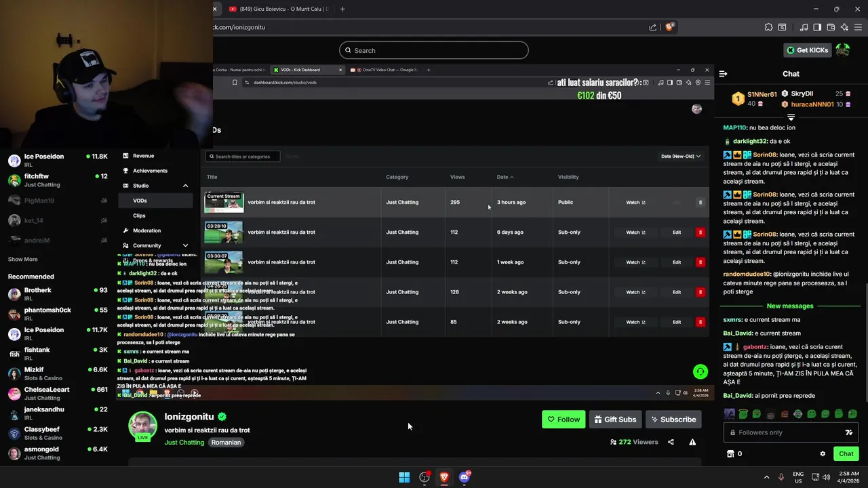868x488 pixels.
Task: Click Edit on the 6 days ago VOD
Action: [x=677, y=232]
